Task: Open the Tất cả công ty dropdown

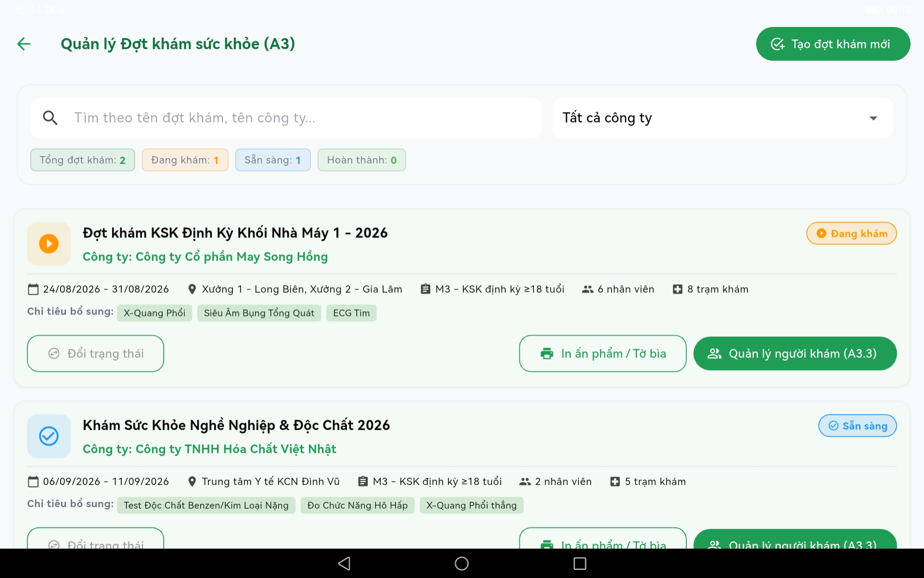Action: click(722, 118)
